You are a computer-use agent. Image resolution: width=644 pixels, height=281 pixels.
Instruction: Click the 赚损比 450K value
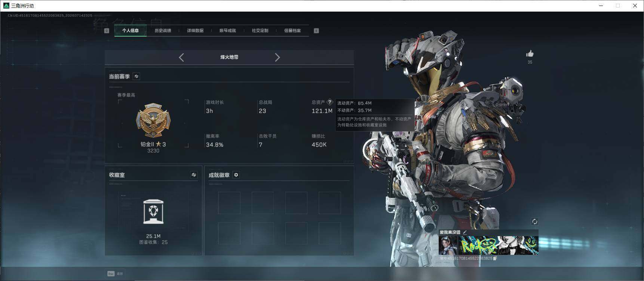pos(319,145)
